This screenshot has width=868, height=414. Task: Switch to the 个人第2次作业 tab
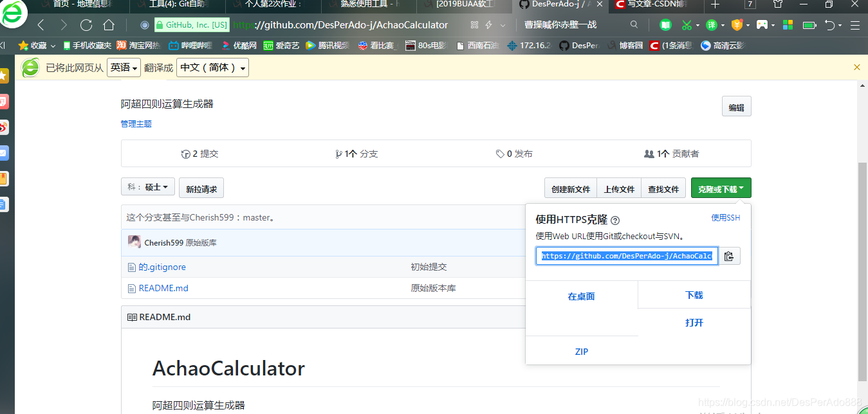click(272, 4)
